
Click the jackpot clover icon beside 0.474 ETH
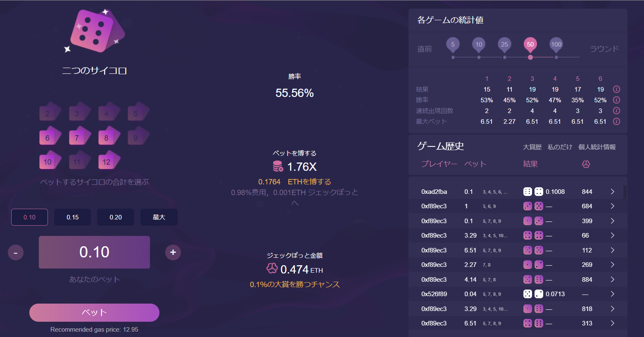pos(272,269)
